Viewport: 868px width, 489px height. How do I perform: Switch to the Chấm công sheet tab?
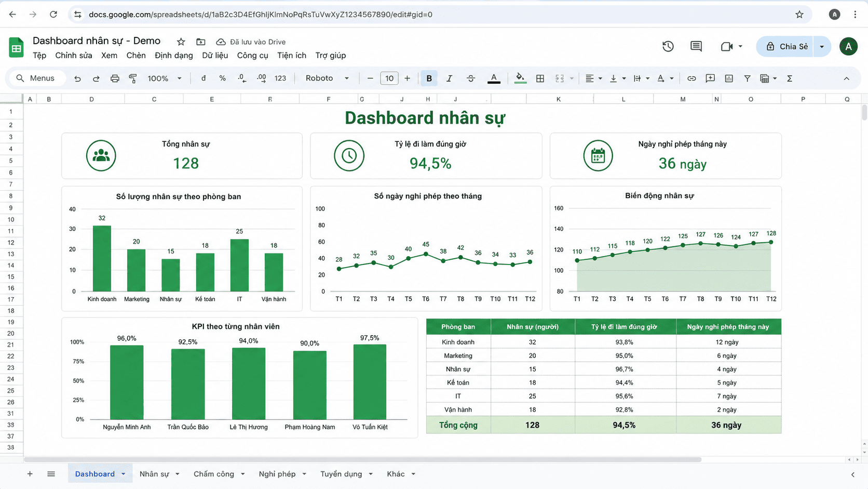tap(214, 474)
